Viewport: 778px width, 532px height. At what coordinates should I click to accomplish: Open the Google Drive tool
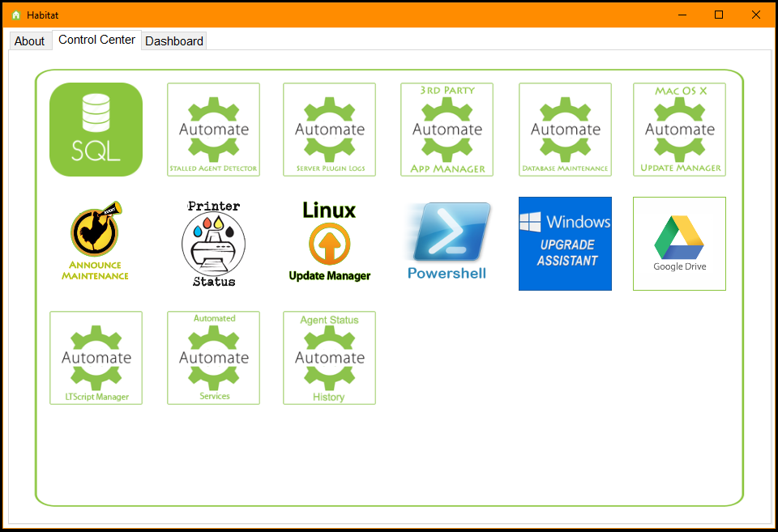point(679,244)
